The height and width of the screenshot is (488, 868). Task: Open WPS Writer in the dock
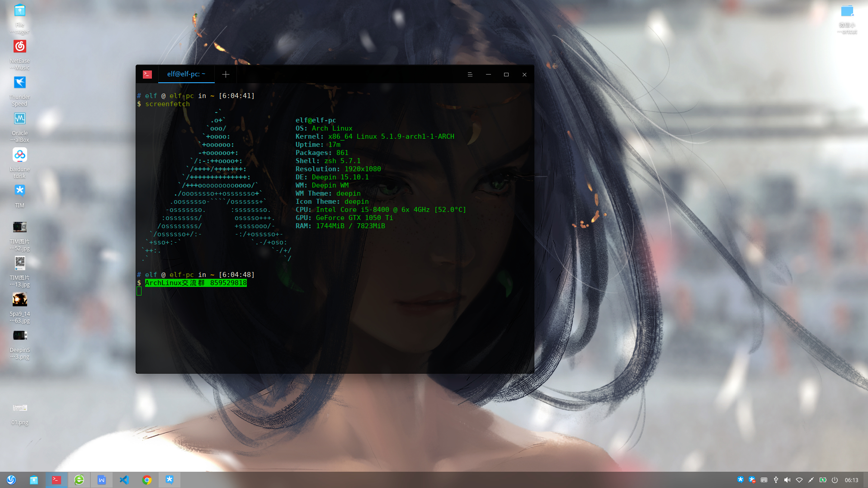(x=102, y=480)
